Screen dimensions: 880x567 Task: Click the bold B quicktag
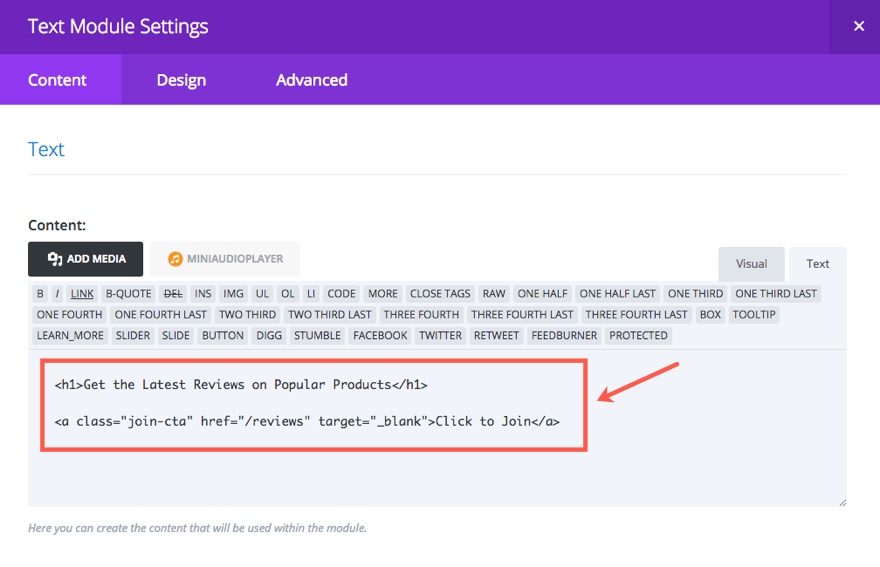40,294
